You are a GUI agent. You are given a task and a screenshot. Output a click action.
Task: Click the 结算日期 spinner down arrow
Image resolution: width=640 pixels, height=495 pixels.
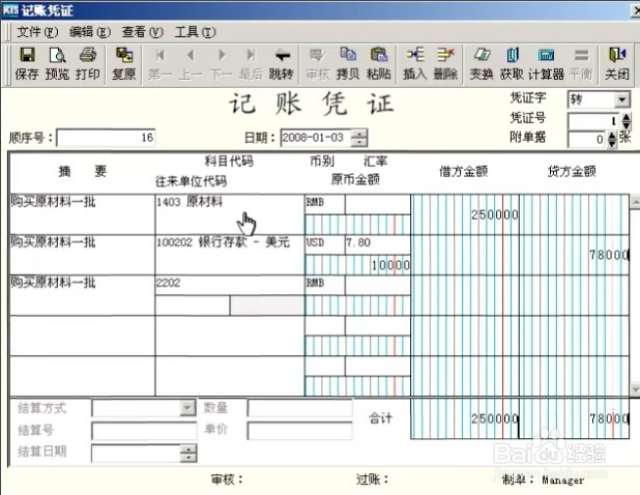coord(189,457)
